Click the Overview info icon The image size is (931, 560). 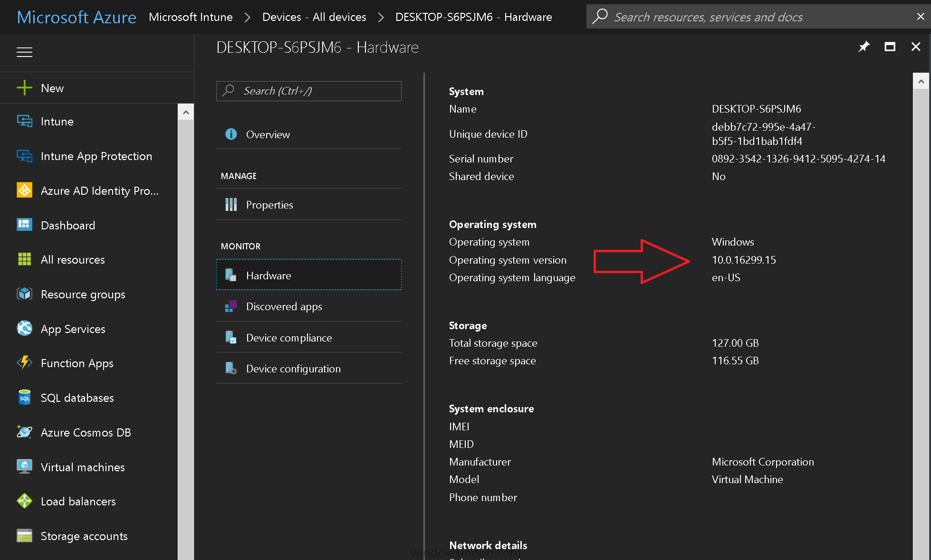[231, 134]
